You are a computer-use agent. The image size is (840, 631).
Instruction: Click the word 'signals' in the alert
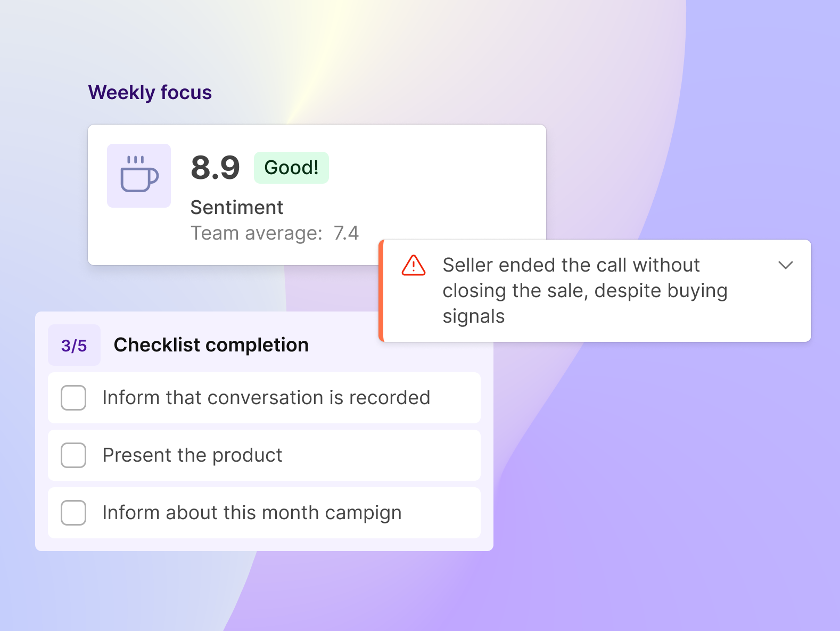474,316
